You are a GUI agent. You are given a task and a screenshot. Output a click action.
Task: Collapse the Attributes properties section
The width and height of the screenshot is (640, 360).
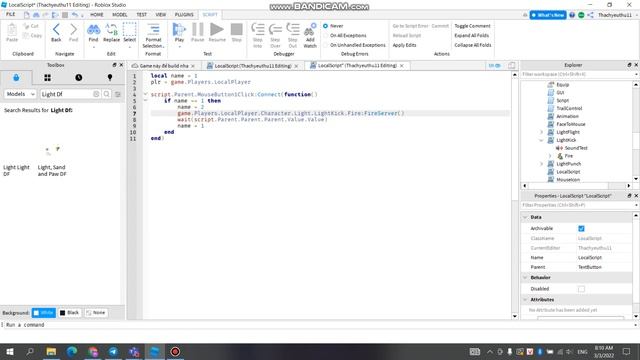525,300
